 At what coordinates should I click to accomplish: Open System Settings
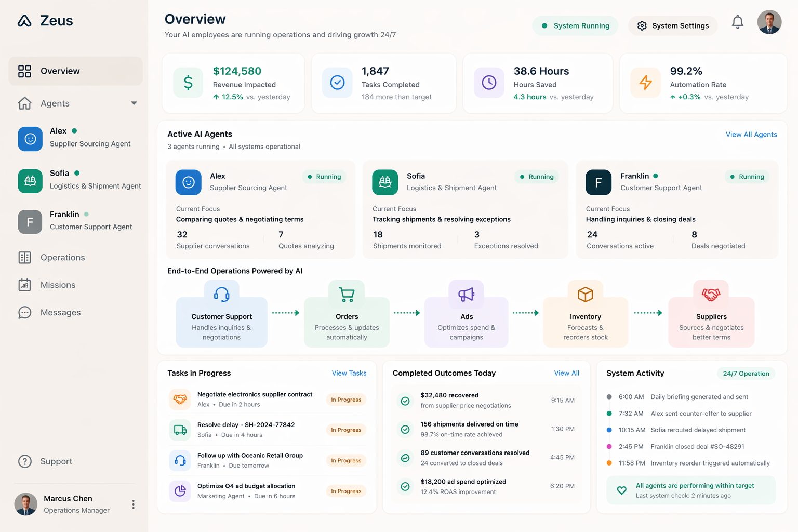673,26
